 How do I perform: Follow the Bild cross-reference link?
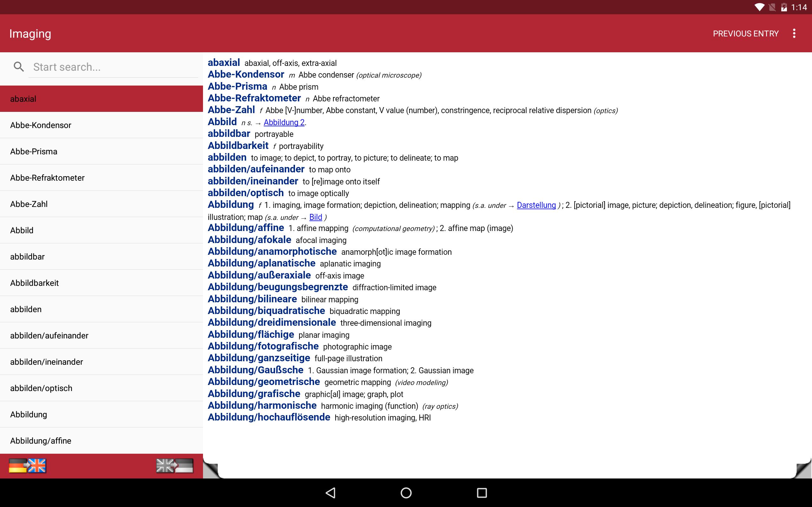(x=315, y=217)
